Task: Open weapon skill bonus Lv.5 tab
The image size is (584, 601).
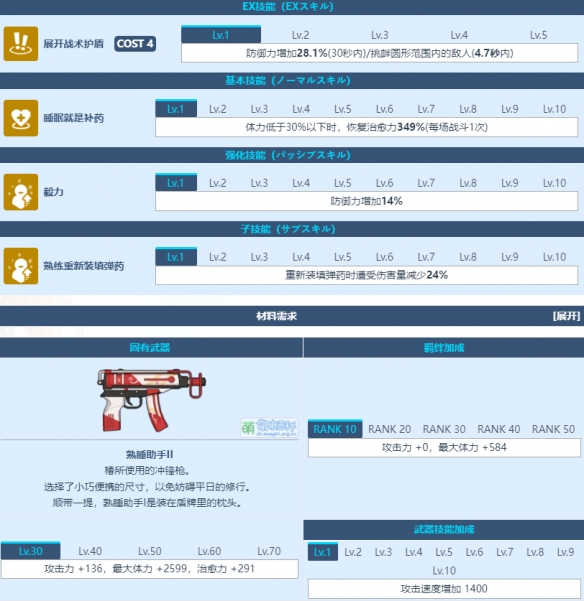Action: [444, 552]
